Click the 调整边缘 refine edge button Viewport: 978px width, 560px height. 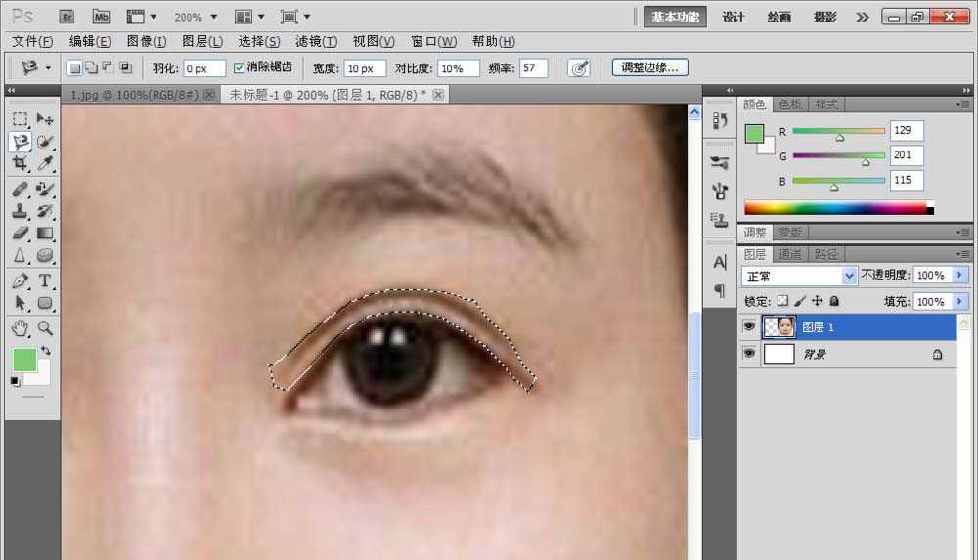click(x=650, y=67)
